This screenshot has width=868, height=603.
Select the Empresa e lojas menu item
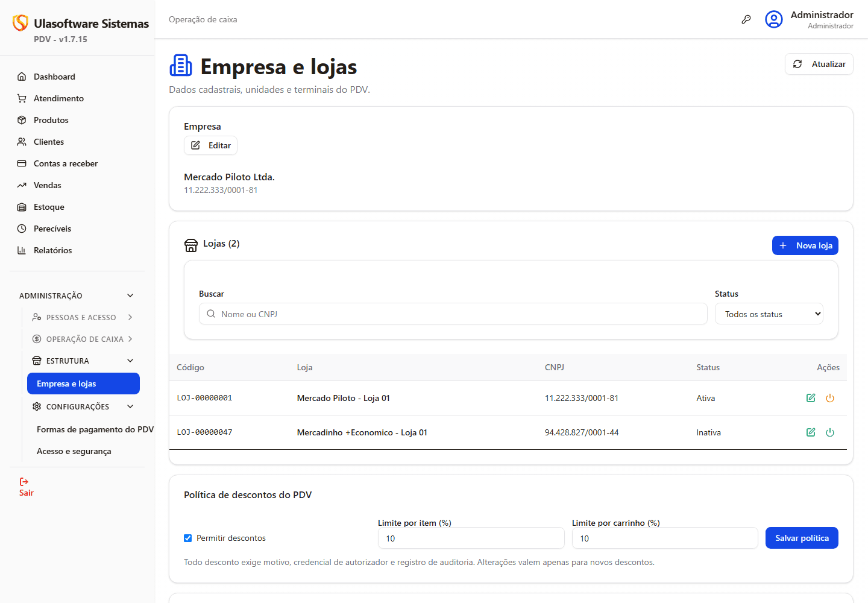83,384
